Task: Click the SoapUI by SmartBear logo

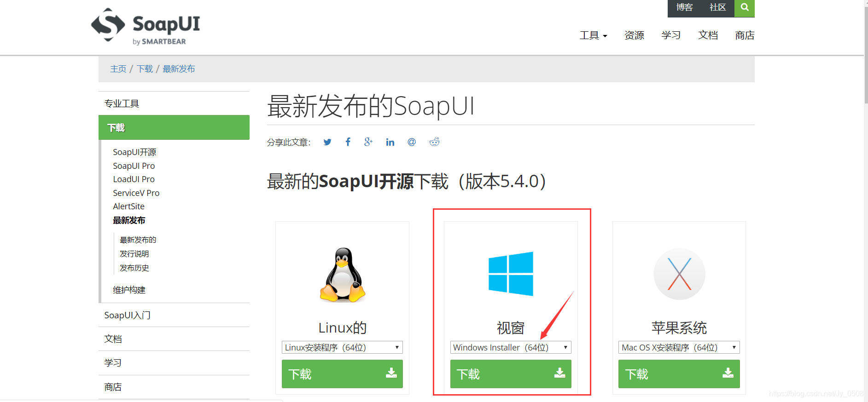Action: tap(146, 27)
